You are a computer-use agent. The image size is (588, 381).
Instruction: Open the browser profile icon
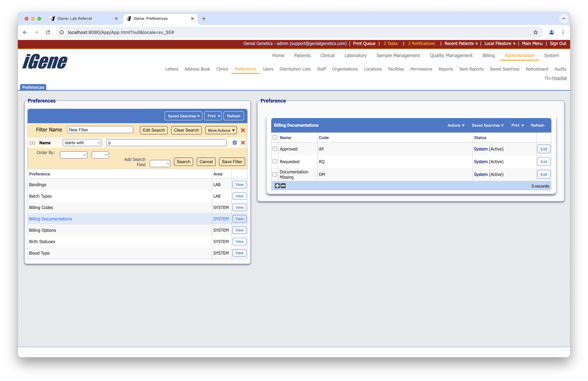551,32
